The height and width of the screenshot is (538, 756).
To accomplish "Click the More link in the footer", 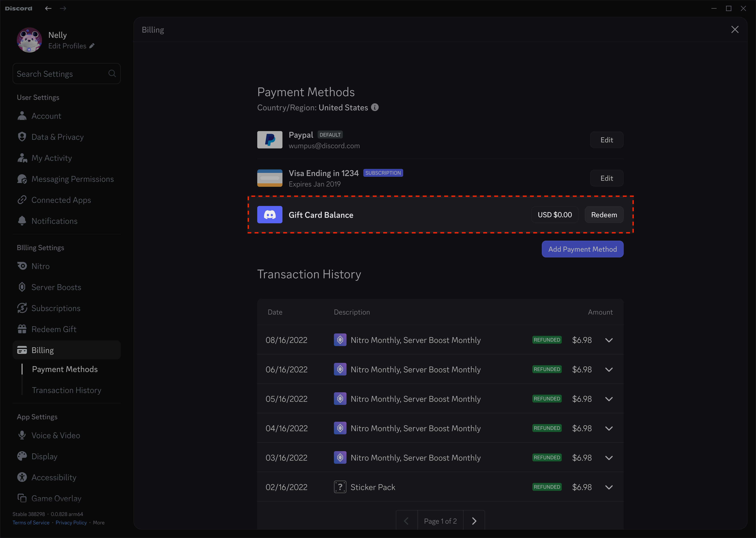I will [x=99, y=522].
